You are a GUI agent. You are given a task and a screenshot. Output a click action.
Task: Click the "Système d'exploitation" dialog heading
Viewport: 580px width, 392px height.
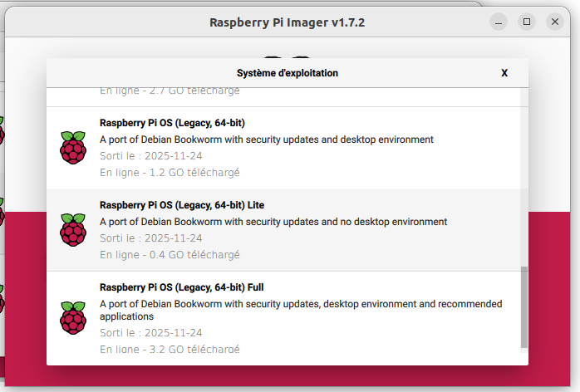[x=288, y=73]
